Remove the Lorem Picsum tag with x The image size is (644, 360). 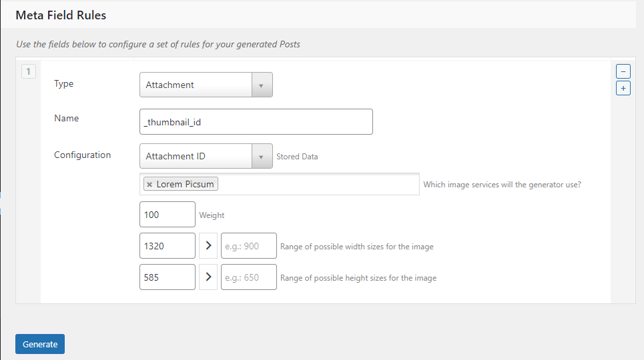[149, 185]
